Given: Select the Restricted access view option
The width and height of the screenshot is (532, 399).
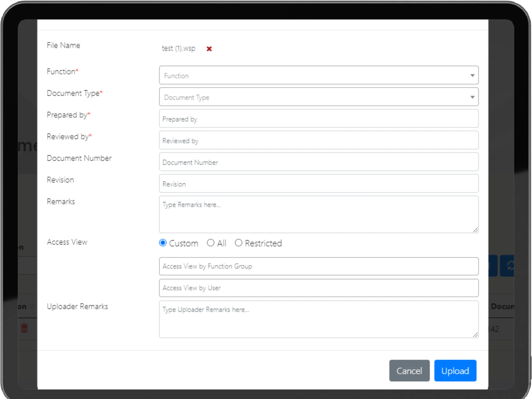Looking at the screenshot, I should coord(238,243).
